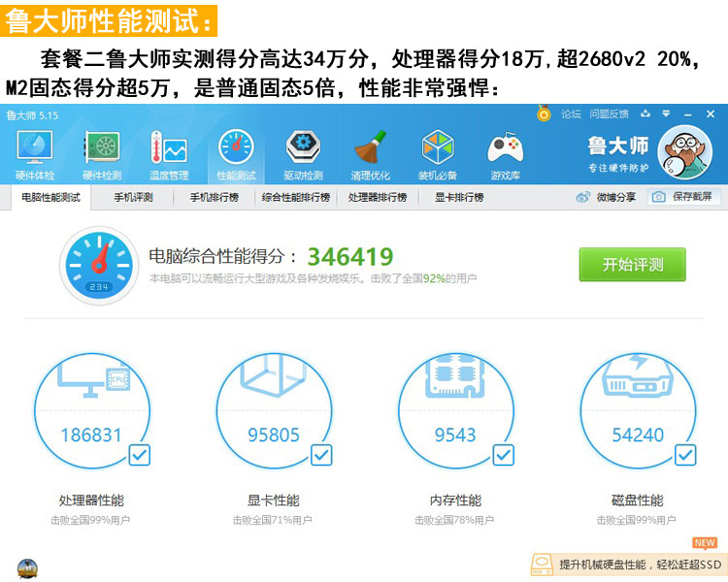Click the speedometer gauge score icon
Viewport: 728px width, 582px height.
click(99, 266)
